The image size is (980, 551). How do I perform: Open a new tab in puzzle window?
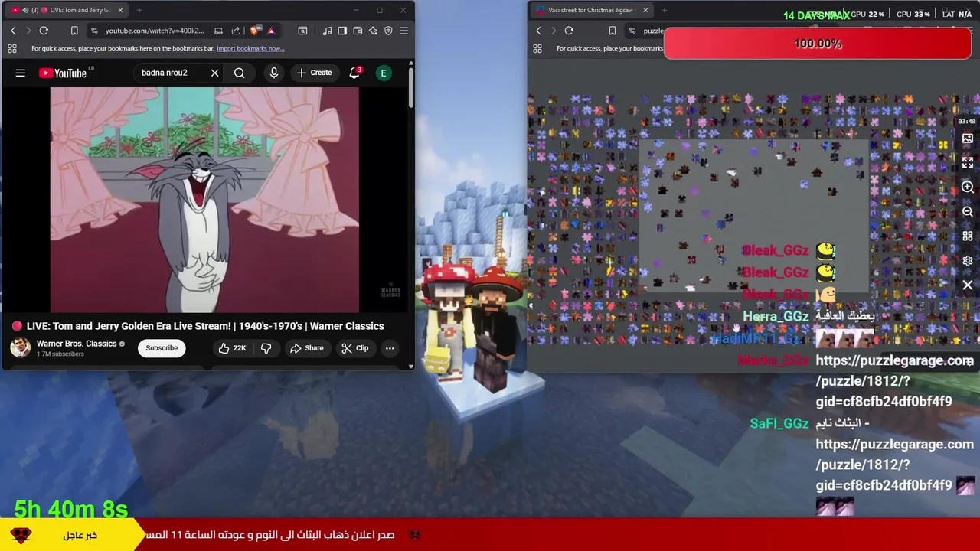(x=664, y=10)
